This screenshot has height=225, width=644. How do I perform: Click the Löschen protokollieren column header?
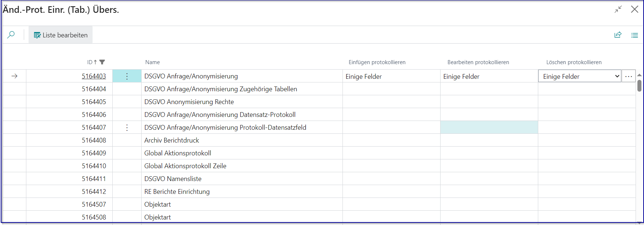click(574, 62)
